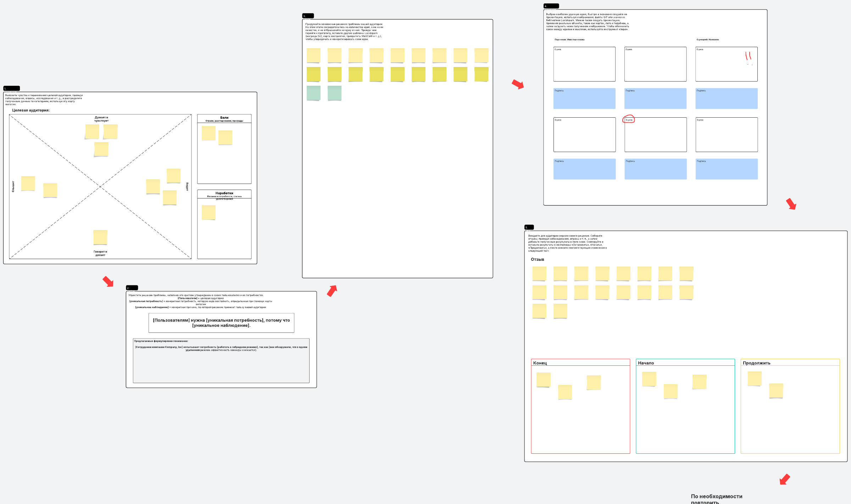This screenshot has height=504, width=851.
Task: Select the red arrow below the storyboard frame
Action: click(791, 204)
